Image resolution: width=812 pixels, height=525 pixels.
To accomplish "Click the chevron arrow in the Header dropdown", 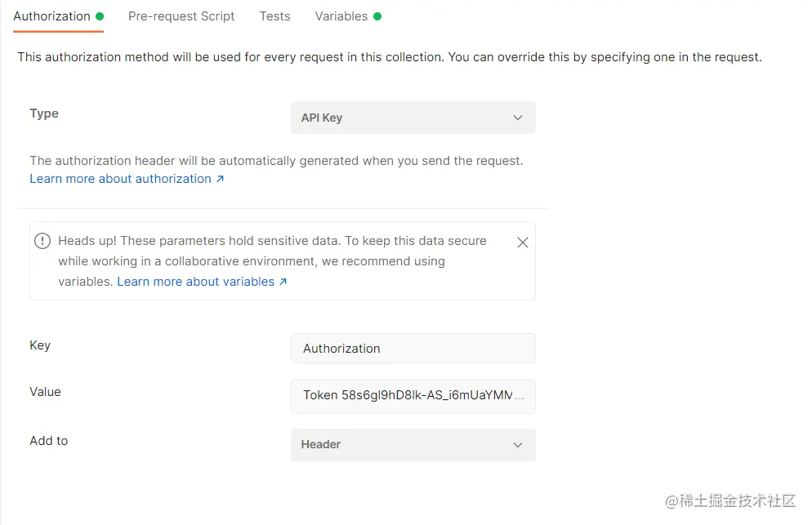I will tap(517, 445).
